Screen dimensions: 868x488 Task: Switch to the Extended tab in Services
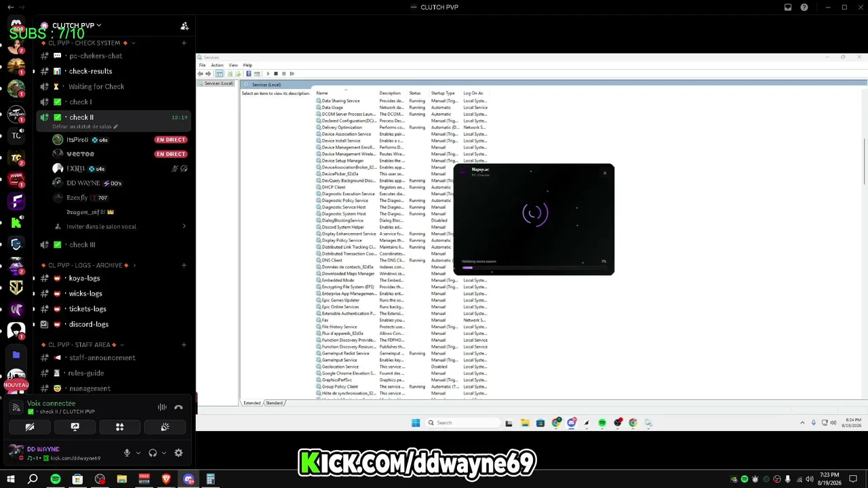[x=252, y=403]
